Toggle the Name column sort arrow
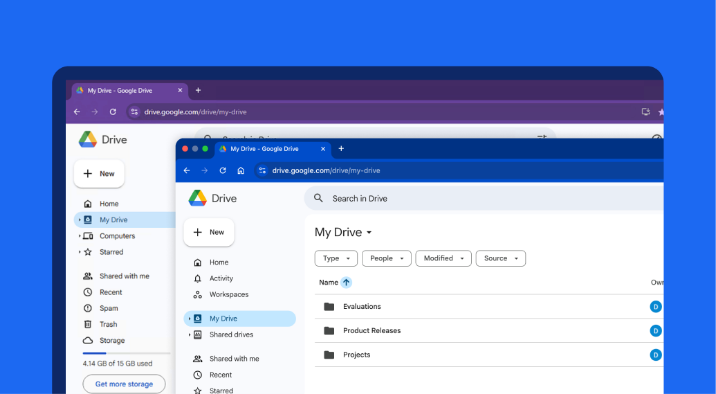The image size is (716, 394). pyautogui.click(x=346, y=283)
